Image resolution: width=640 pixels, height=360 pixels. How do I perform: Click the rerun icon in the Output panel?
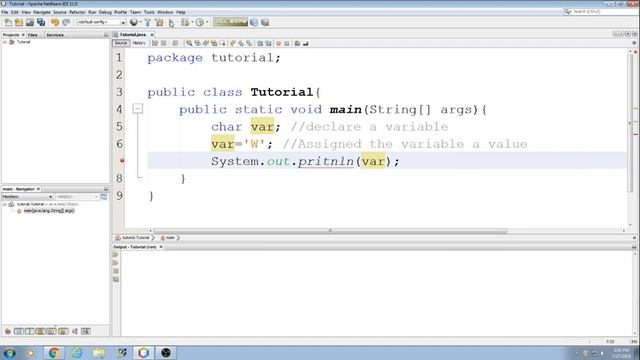pos(116,255)
